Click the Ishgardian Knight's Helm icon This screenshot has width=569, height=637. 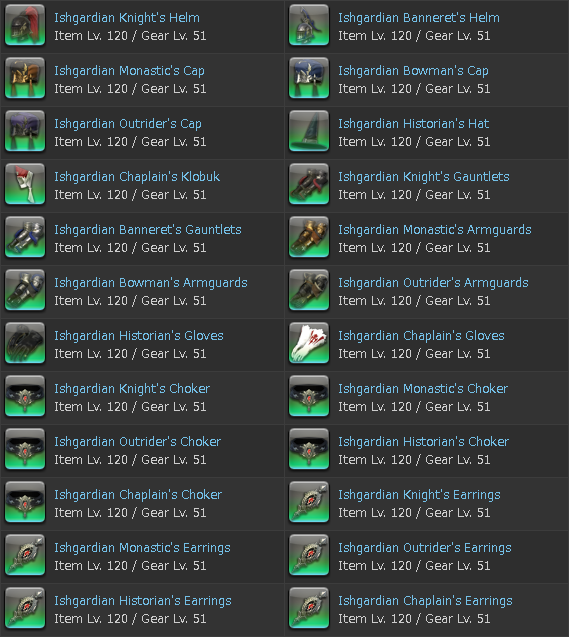[25, 25]
